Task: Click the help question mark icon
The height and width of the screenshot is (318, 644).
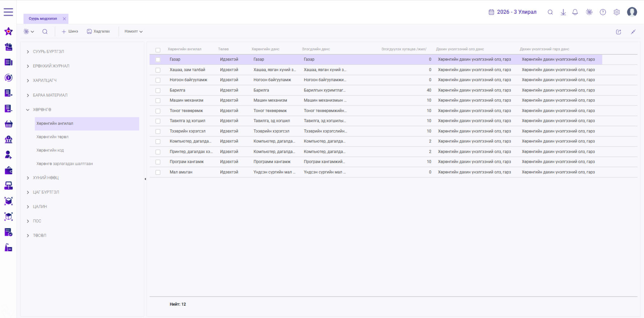Action: pyautogui.click(x=603, y=12)
